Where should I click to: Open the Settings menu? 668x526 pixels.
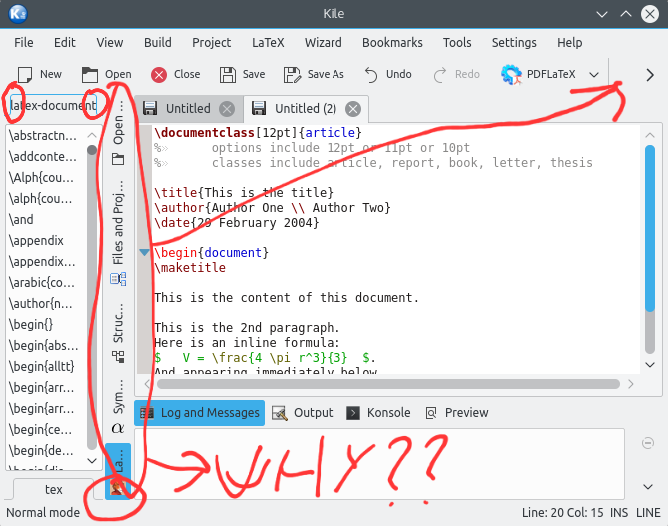point(514,43)
